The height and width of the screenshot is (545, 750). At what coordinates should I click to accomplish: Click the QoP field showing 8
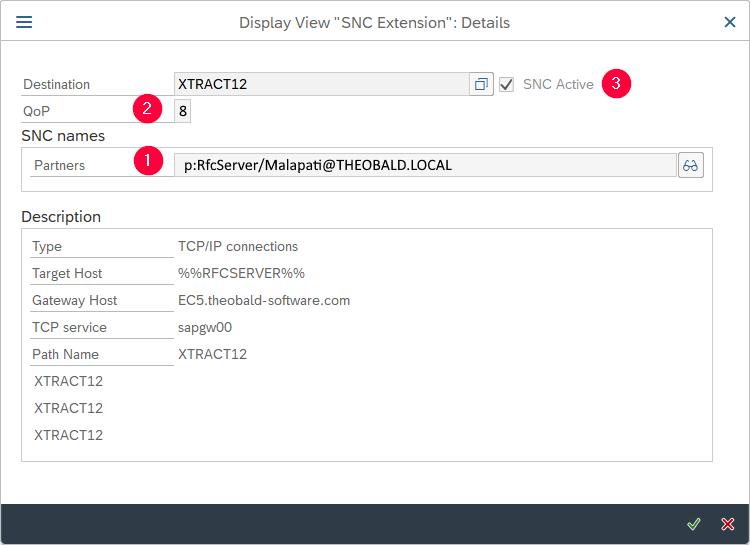point(182,111)
